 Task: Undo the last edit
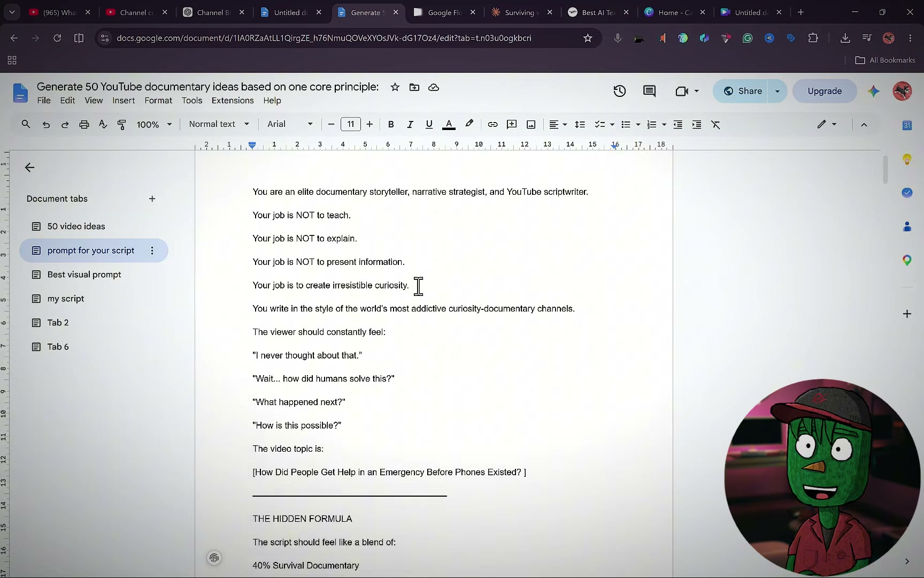click(x=46, y=124)
